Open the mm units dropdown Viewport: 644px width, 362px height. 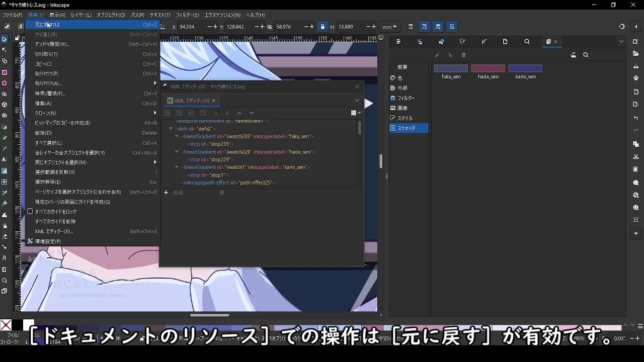pos(389,27)
